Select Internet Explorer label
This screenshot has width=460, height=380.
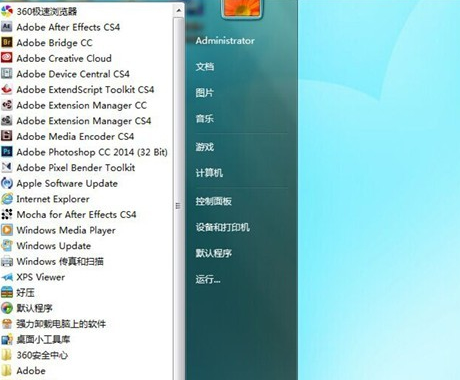coord(53,199)
